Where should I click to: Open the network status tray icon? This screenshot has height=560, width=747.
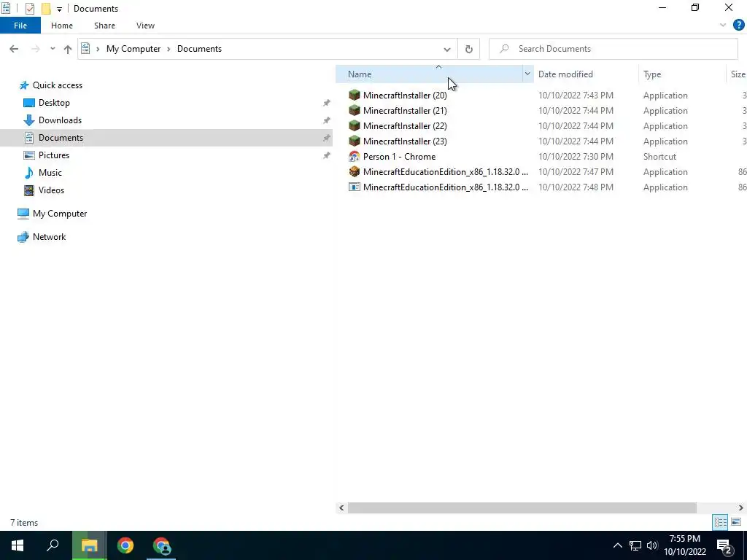tap(635, 545)
